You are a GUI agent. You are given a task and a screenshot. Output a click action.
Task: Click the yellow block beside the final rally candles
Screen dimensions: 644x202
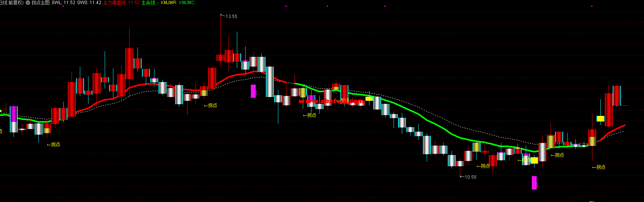[x=600, y=118]
